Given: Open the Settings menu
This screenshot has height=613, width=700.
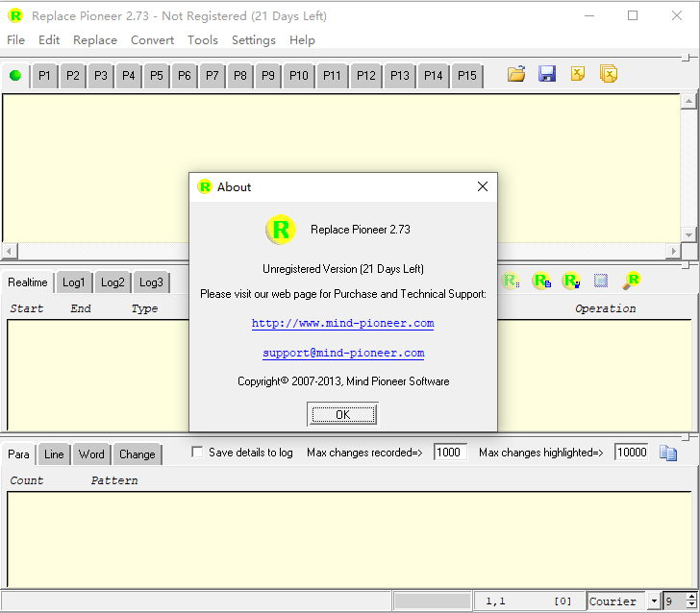Looking at the screenshot, I should point(254,40).
